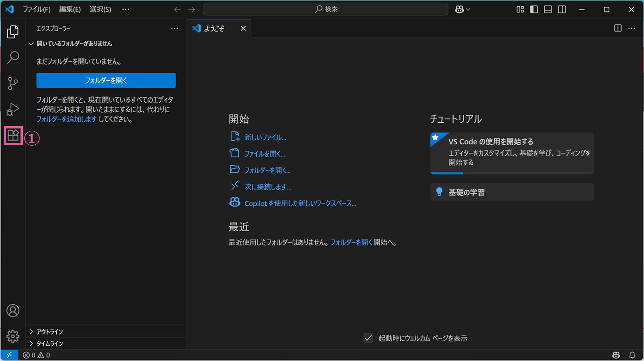
Task: Open the Search view icon
Action: (13, 58)
